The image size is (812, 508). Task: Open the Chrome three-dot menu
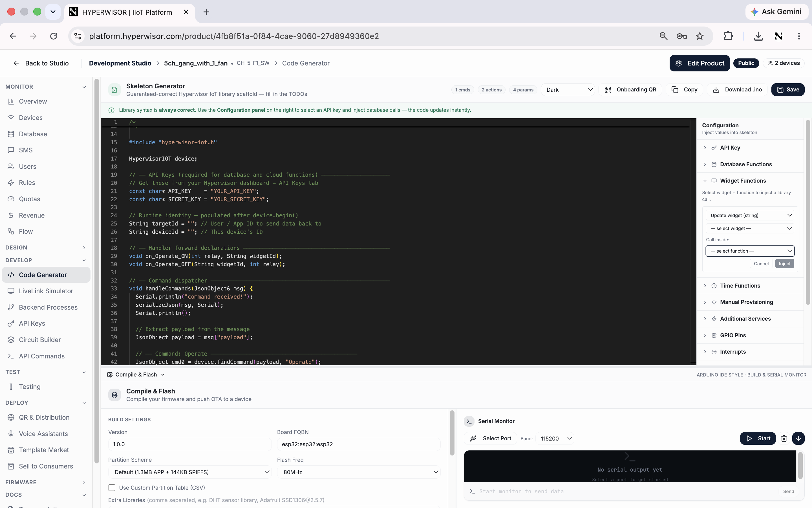click(799, 36)
